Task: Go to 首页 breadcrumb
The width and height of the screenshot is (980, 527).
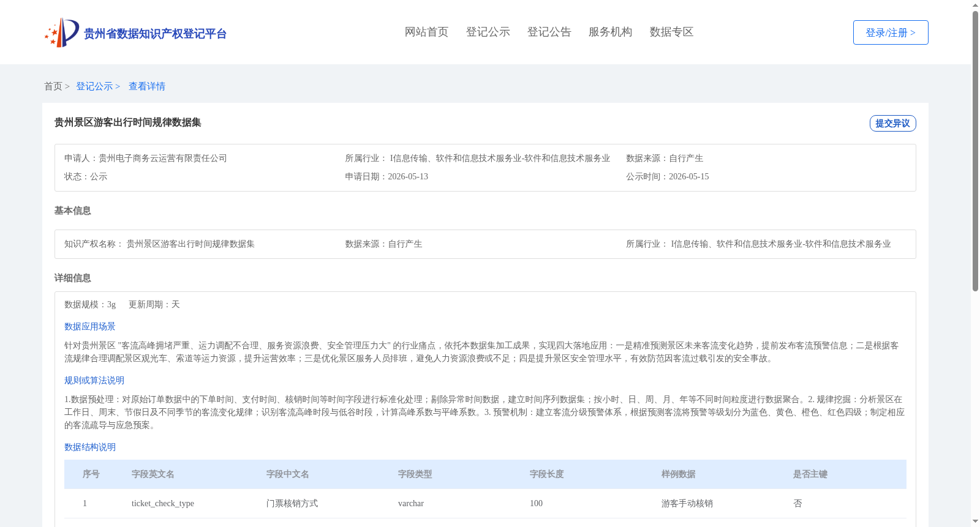Action: pyautogui.click(x=53, y=86)
